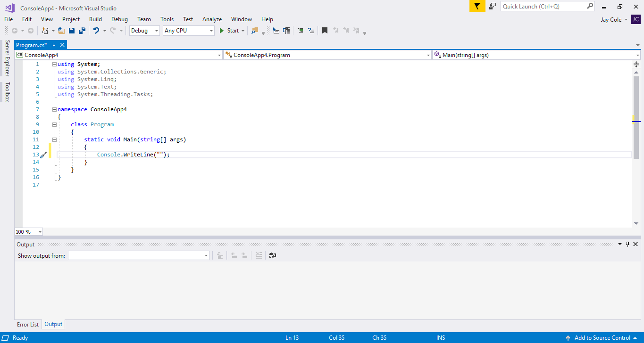
Task: Open the dropdown arrow next to Start
Action: coord(243,31)
